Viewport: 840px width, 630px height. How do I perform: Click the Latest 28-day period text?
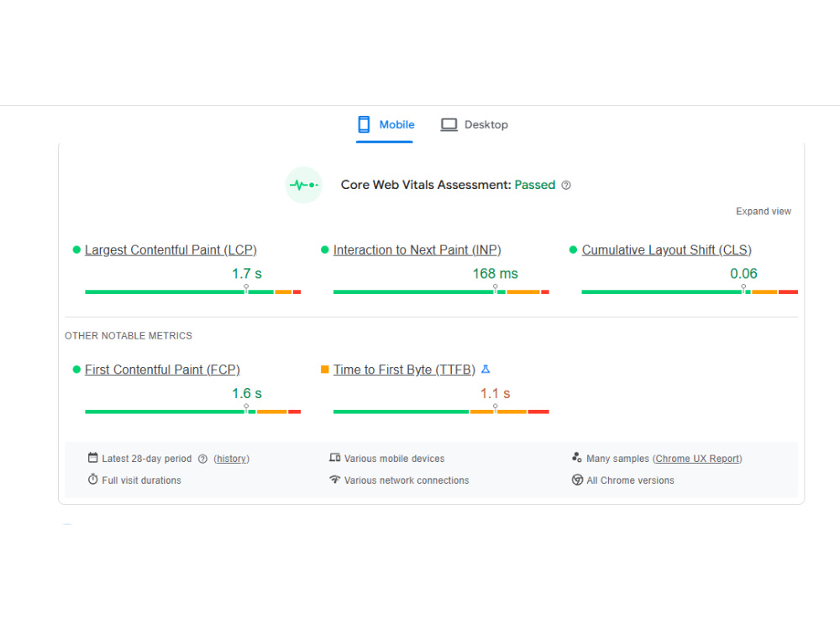147,459
